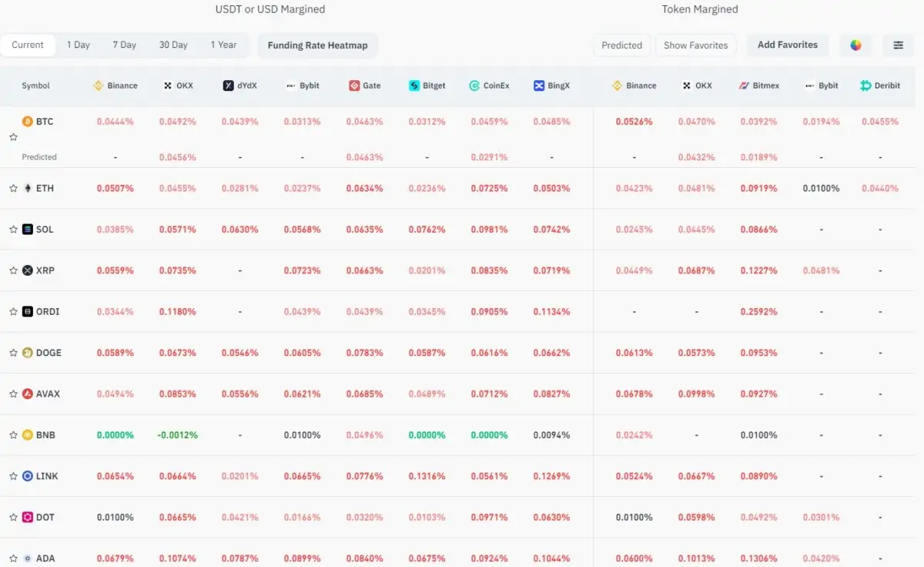Favorite BTC with its star
The image size is (924, 567).
tap(13, 137)
